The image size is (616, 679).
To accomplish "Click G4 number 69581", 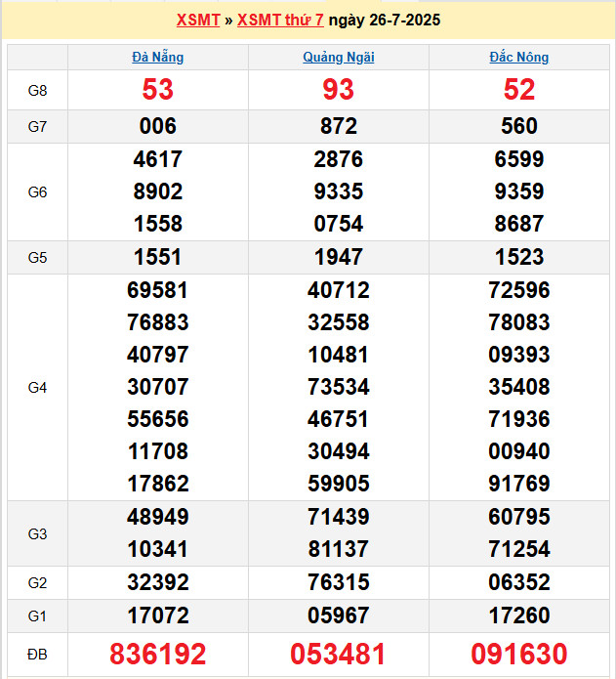I will [158, 290].
